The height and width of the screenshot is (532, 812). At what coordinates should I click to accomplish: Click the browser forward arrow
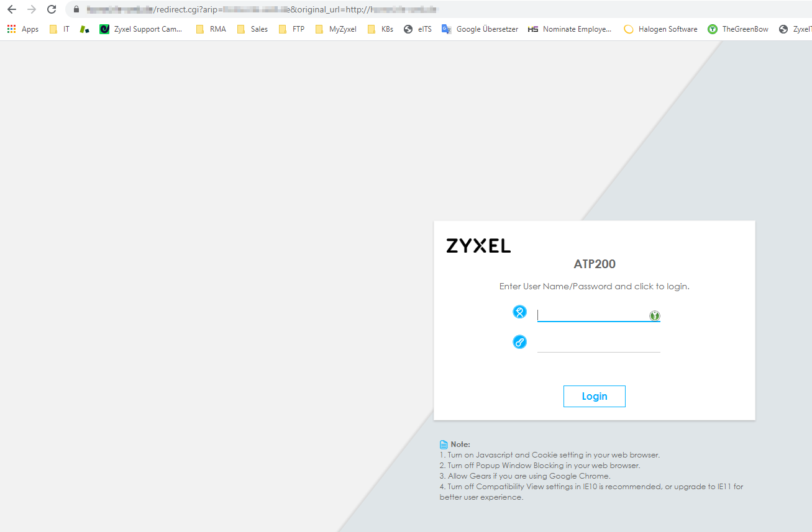32,9
